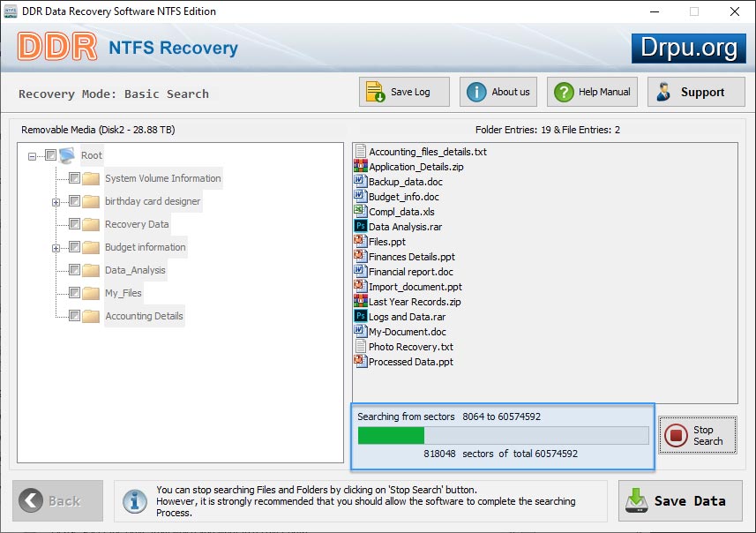The image size is (756, 533).
Task: Click the info icon beside stop-search hint
Action: point(134,500)
